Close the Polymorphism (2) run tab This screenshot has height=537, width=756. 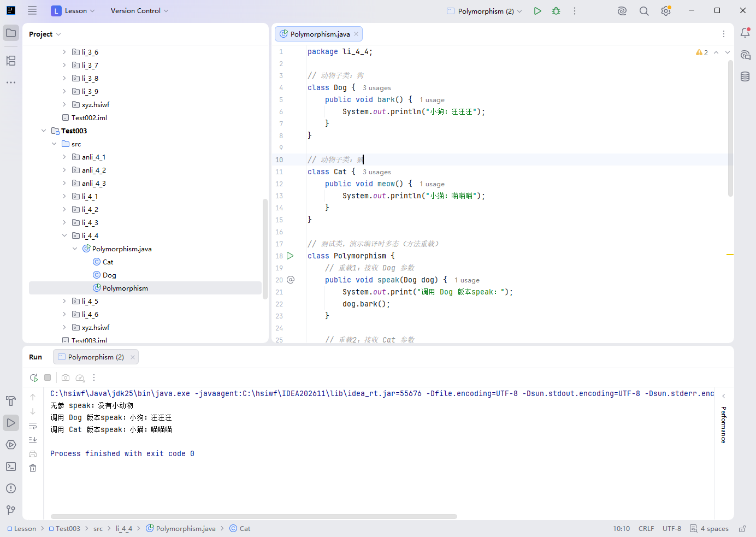(x=132, y=357)
